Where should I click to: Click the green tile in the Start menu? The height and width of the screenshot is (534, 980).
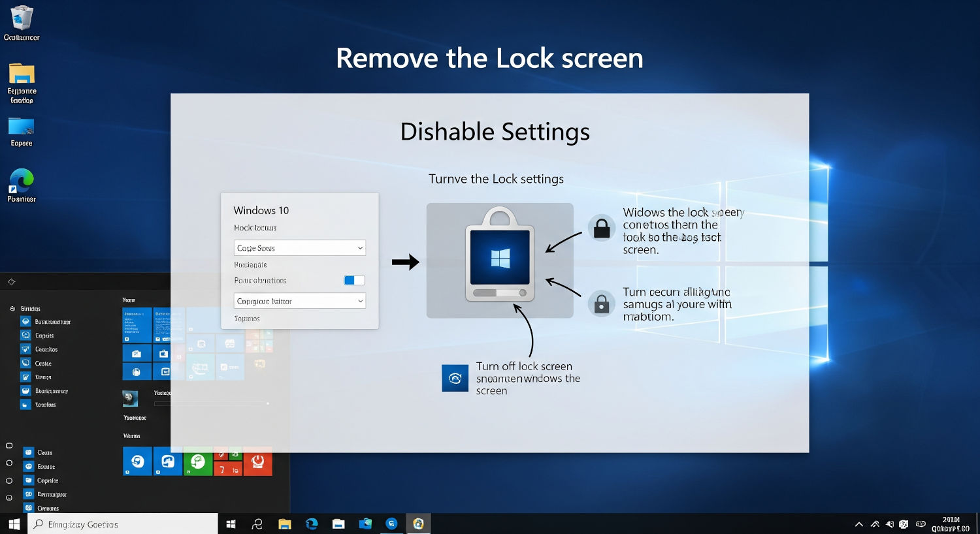(198, 462)
